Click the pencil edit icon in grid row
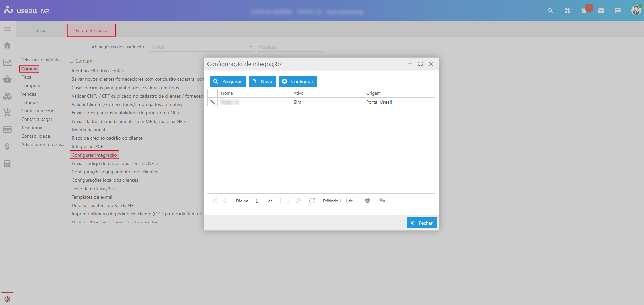The width and height of the screenshot is (644, 305). click(x=213, y=102)
